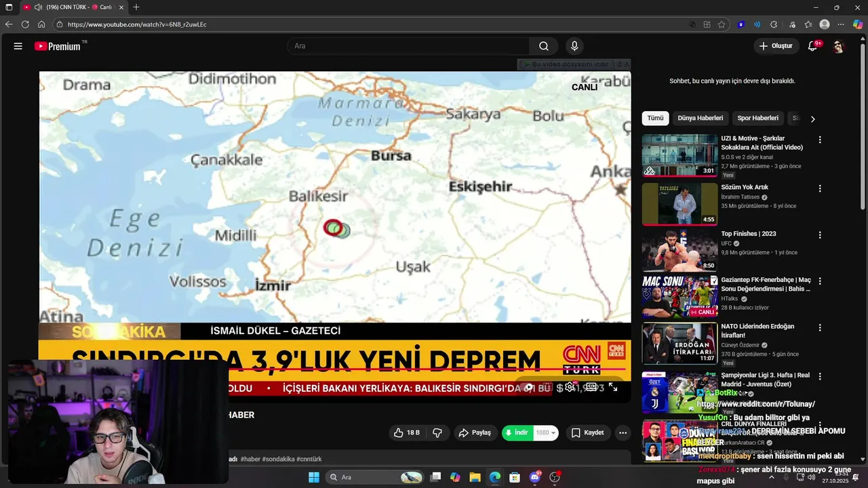Open more options for NATO Liderinden video
This screenshot has height=488, width=868.
click(820, 327)
